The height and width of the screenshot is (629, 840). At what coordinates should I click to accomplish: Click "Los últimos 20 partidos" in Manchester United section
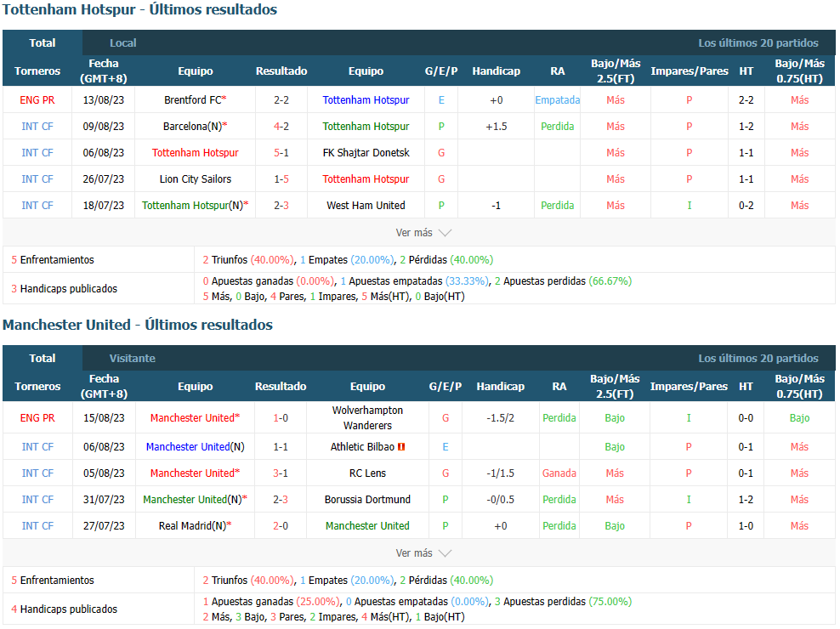(758, 359)
